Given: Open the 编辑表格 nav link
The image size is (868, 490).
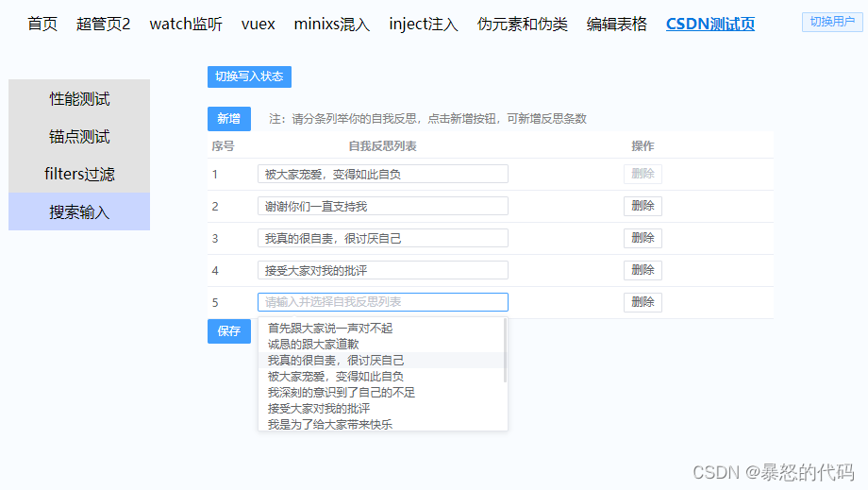Looking at the screenshot, I should pyautogui.click(x=617, y=24).
